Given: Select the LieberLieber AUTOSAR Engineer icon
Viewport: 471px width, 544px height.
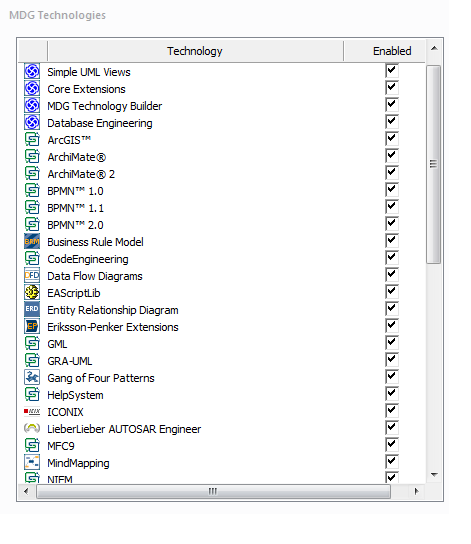Looking at the screenshot, I should 32,428.
